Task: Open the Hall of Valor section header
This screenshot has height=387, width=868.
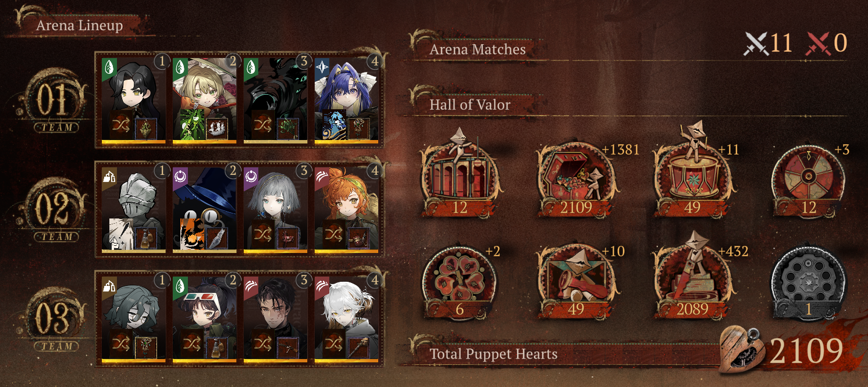Action: [470, 105]
